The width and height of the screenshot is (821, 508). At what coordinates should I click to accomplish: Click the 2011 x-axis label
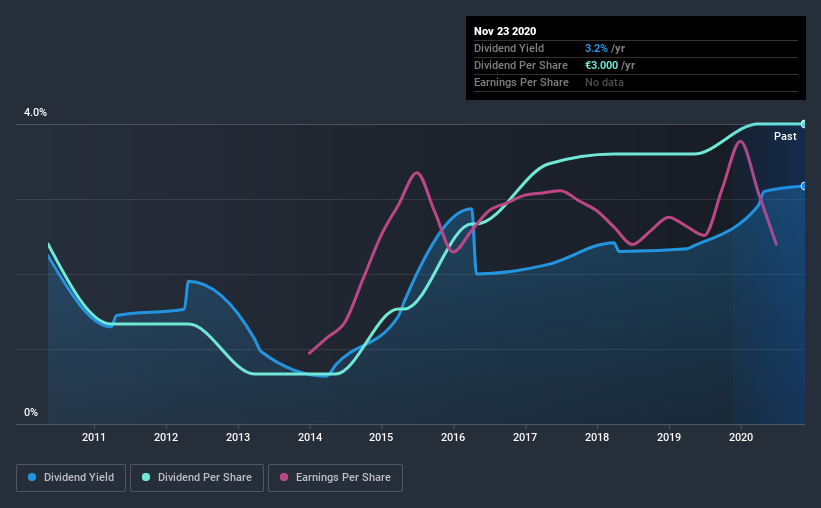pos(94,437)
